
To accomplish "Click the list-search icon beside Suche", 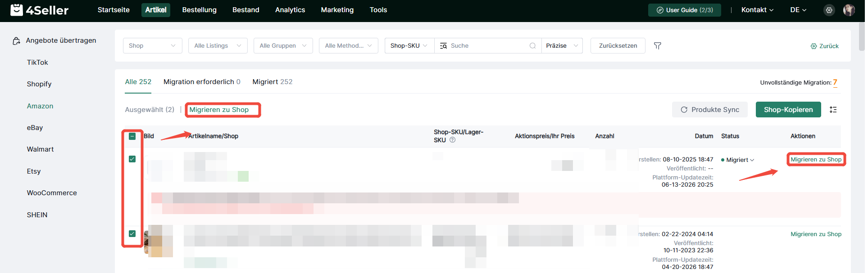I will pyautogui.click(x=443, y=46).
